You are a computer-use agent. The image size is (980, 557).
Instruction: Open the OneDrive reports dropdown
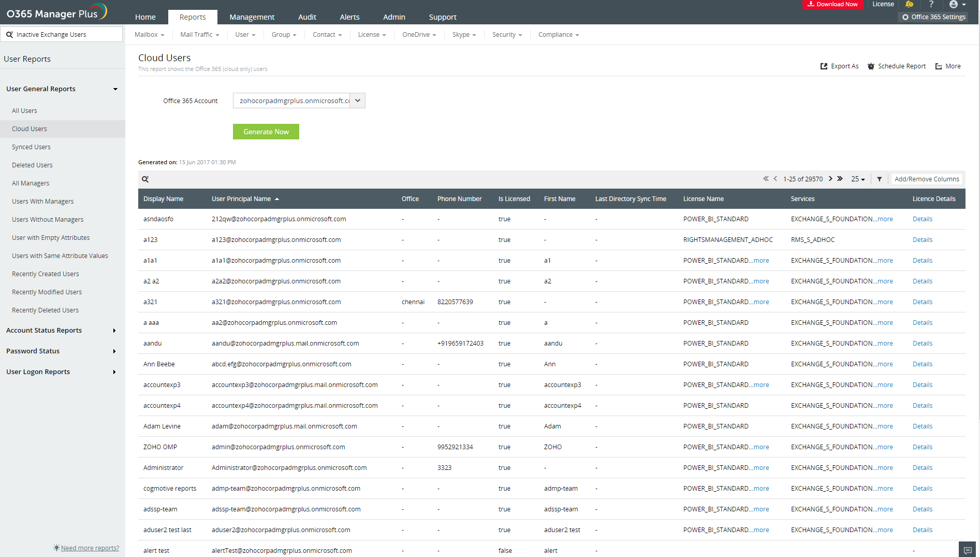coord(419,35)
